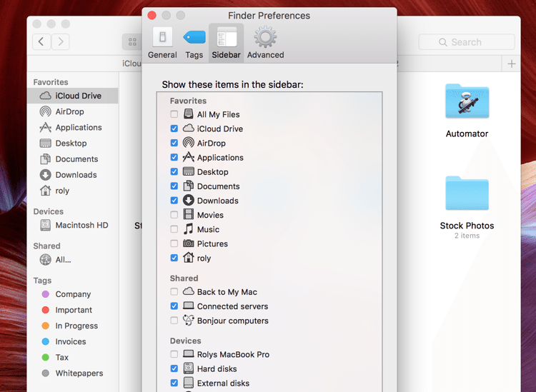Uncheck the External disks checkbox

pyautogui.click(x=174, y=383)
